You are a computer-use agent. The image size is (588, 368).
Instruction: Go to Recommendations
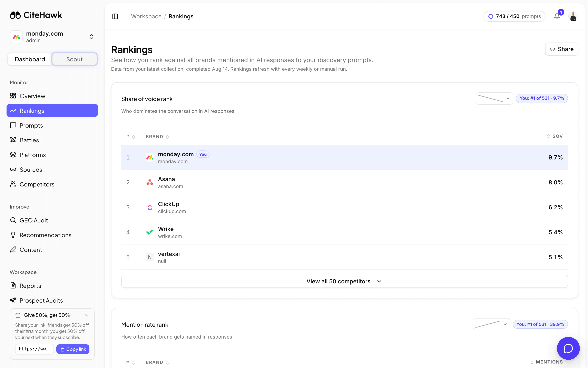tap(52, 235)
